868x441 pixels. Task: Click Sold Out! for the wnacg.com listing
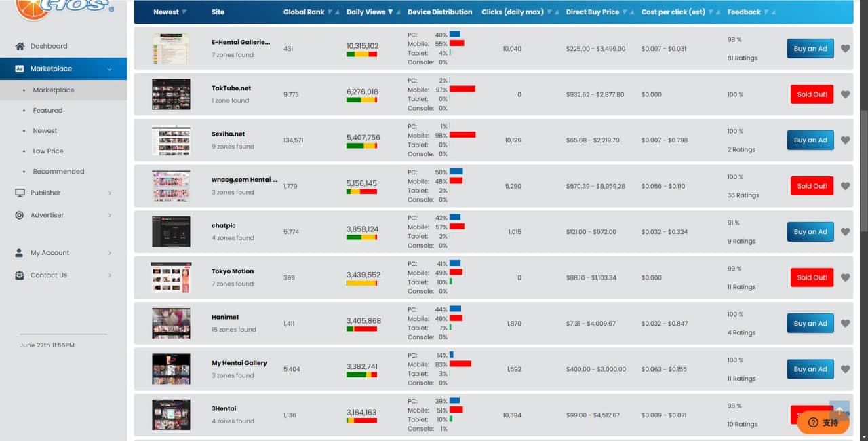coord(812,186)
